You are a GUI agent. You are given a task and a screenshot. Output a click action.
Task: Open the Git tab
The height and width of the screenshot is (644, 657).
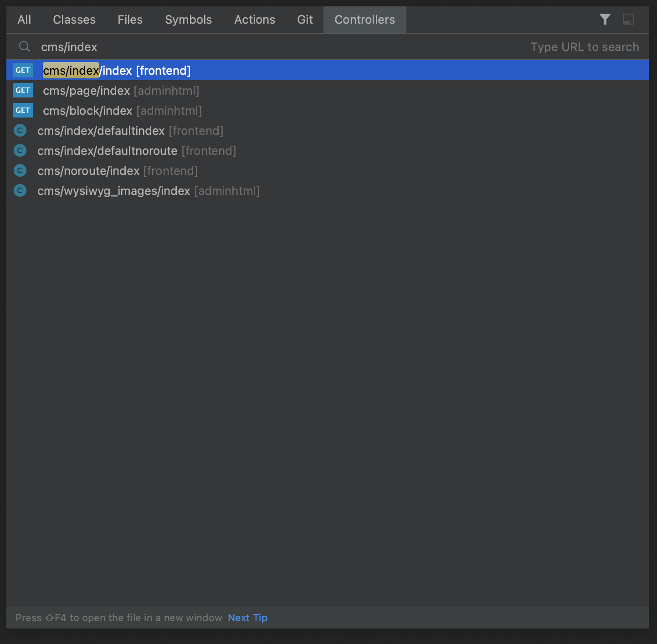pos(305,20)
